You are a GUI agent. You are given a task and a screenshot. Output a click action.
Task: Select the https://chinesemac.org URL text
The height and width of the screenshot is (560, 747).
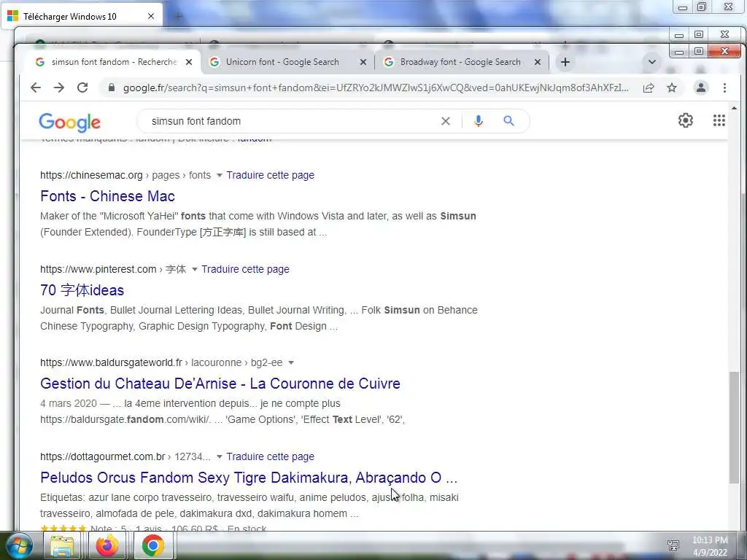coord(91,175)
